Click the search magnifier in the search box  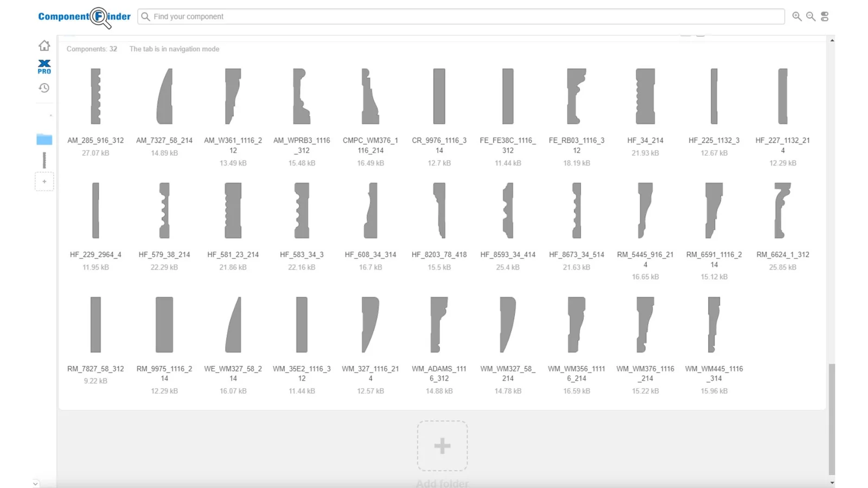pyautogui.click(x=145, y=17)
